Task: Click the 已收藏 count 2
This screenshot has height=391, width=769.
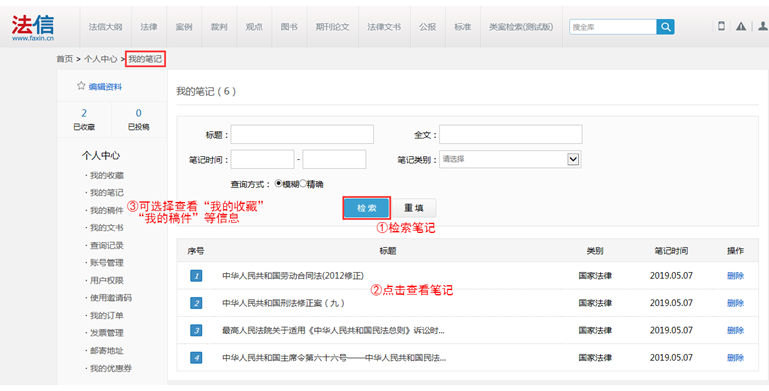Action: pyautogui.click(x=84, y=113)
